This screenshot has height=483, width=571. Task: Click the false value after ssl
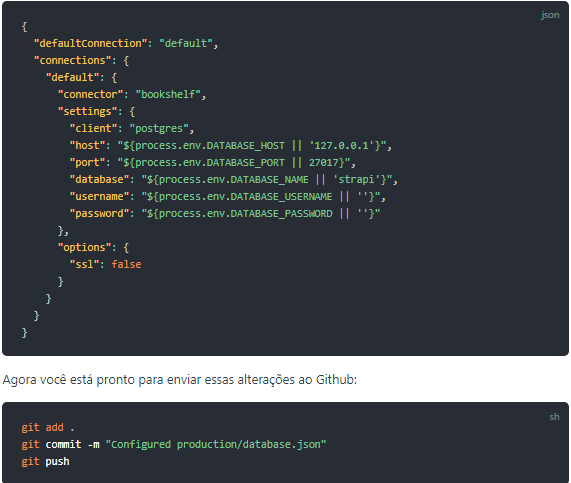click(x=126, y=264)
